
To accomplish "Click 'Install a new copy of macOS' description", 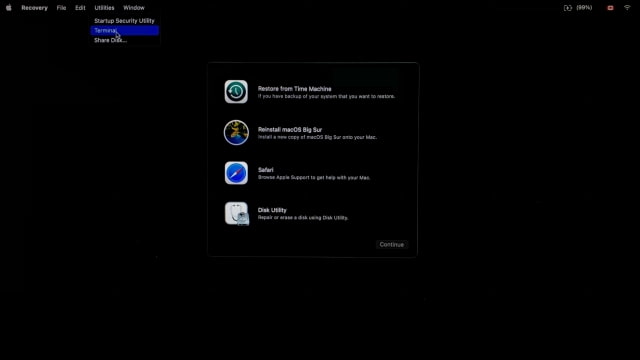I will coord(317,138).
